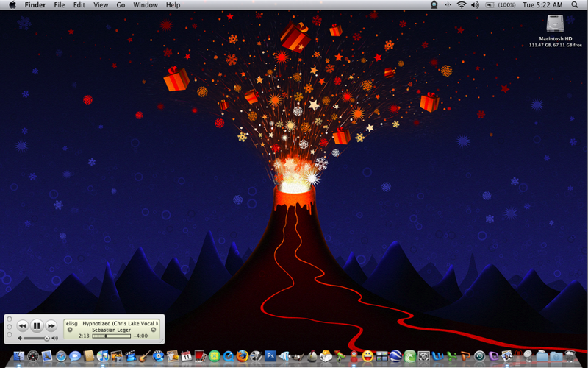588x368 pixels.
Task: Select the Macintosh HD drive icon
Action: (555, 24)
